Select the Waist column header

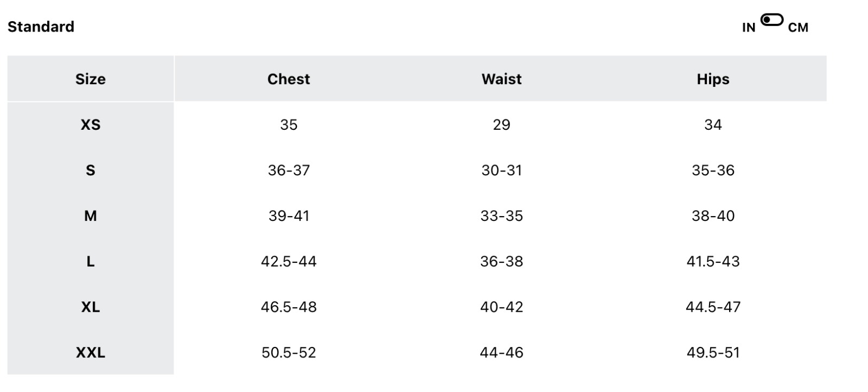click(501, 79)
